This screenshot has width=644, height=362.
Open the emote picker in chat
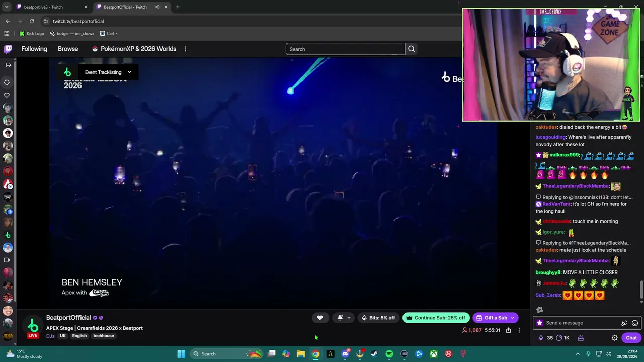click(x=635, y=323)
